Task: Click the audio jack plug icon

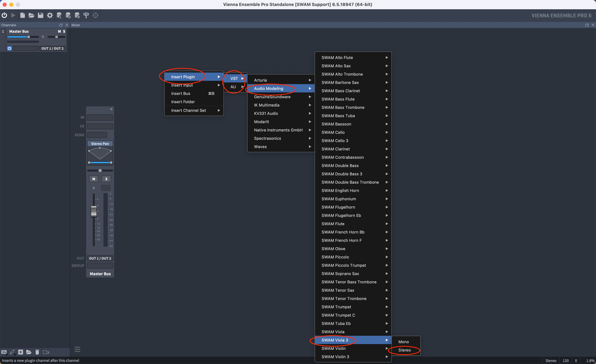Action: pos(12,352)
